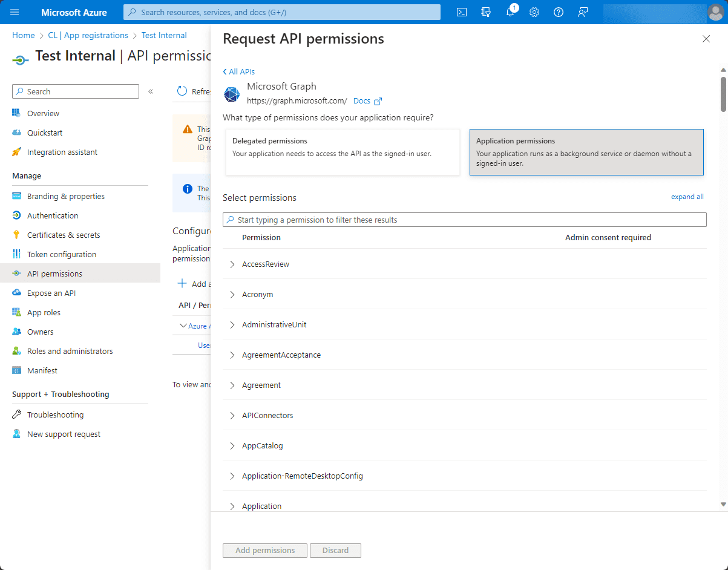Click the Discard button

335,551
